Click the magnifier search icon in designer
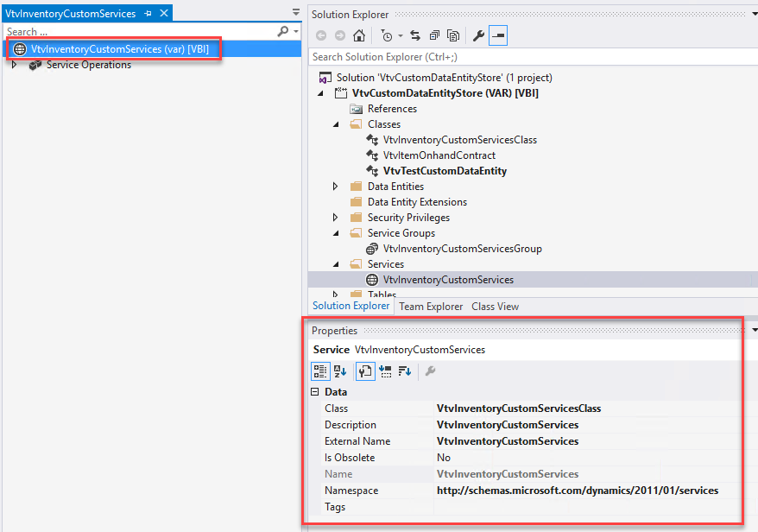Image resolution: width=758 pixels, height=532 pixels. pos(283,31)
